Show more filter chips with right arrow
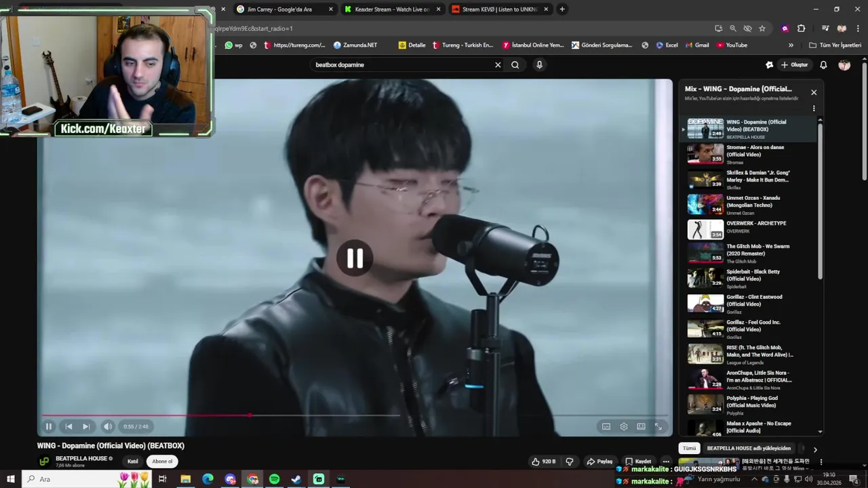868x488 pixels. 815,449
